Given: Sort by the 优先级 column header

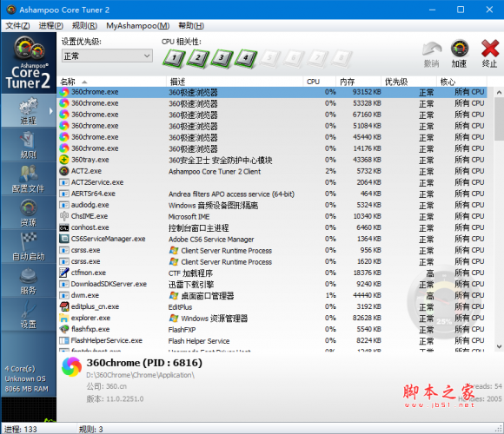Looking at the screenshot, I should coord(408,82).
